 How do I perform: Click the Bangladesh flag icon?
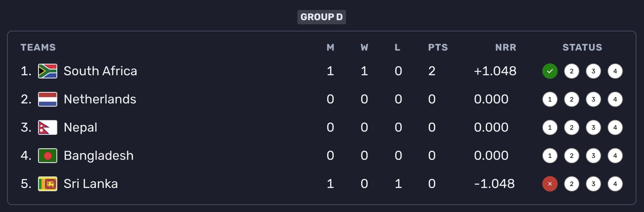point(47,156)
